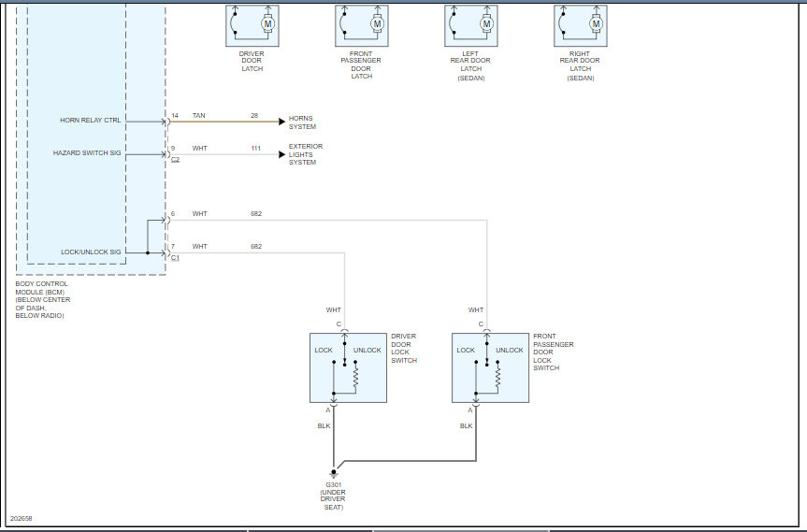
Task: Click the LOCK/UNLOCK SIG label
Action: click(91, 252)
